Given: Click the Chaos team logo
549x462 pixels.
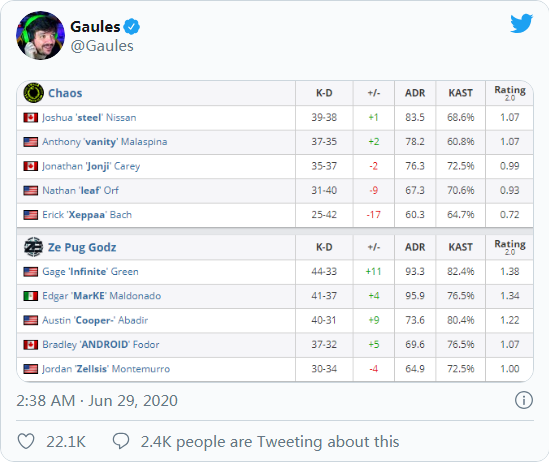Looking at the screenshot, I should [x=34, y=93].
